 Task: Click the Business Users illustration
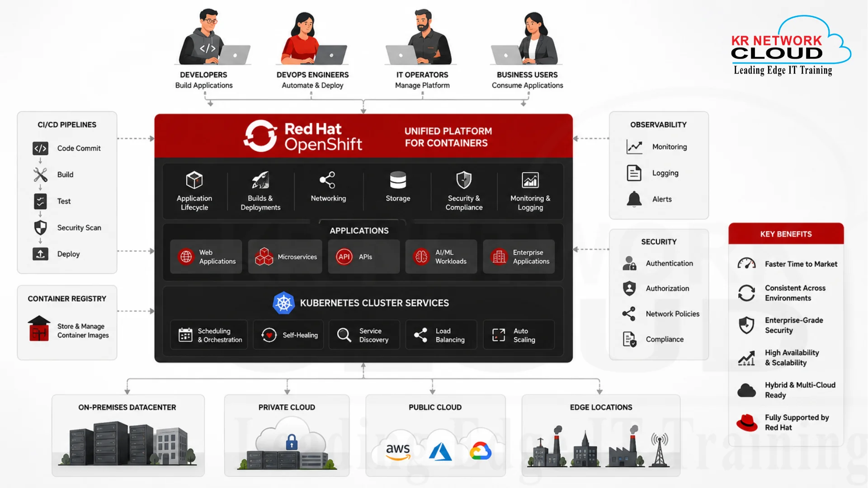(525, 38)
